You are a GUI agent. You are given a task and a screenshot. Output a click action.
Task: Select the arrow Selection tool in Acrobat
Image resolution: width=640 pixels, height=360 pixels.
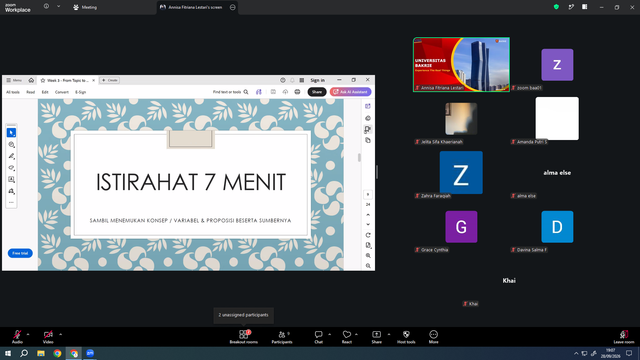click(x=11, y=133)
